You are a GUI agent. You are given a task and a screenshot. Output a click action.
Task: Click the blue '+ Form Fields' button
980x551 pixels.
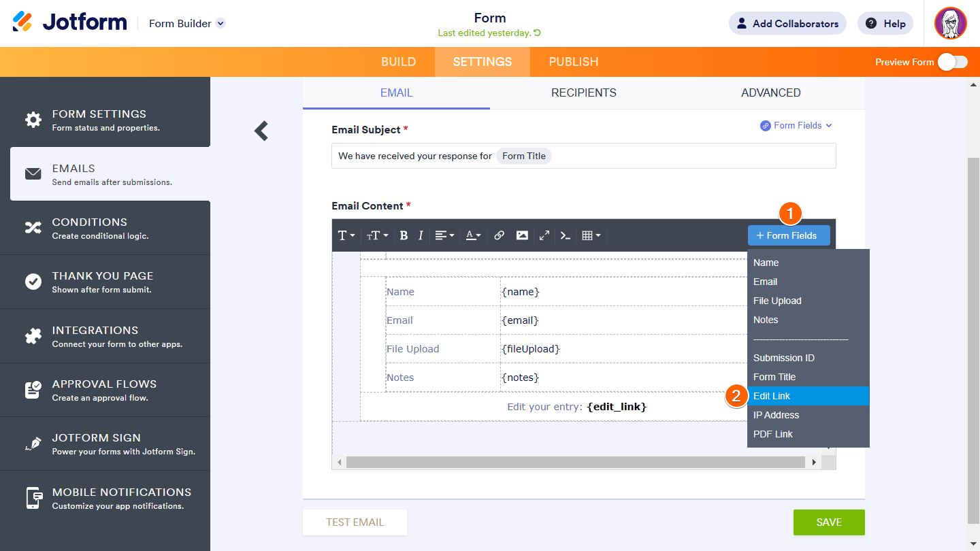(789, 235)
